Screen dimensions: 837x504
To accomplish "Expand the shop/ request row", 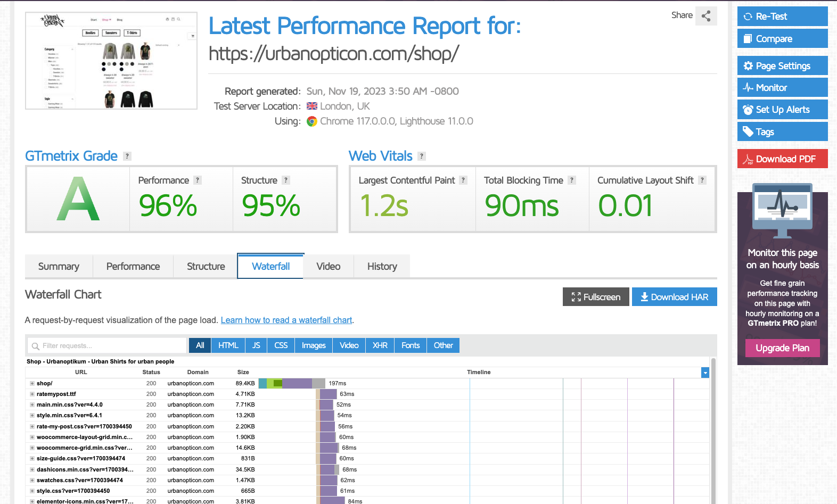I will [x=32, y=383].
